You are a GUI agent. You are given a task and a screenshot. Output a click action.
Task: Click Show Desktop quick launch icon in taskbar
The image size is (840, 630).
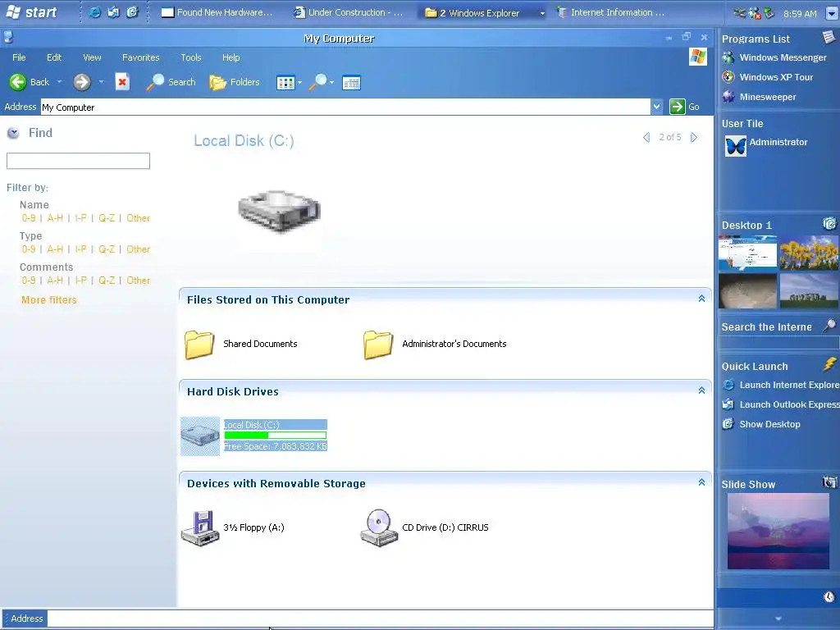coord(132,11)
